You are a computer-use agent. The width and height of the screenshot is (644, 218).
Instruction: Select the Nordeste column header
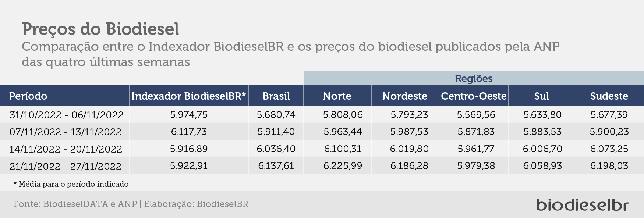(x=405, y=96)
